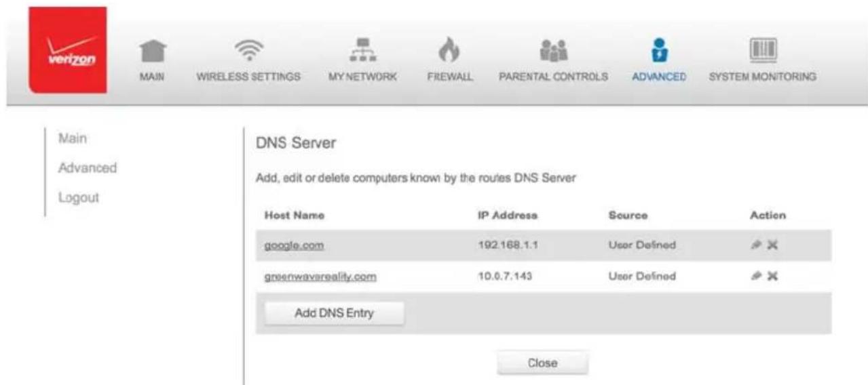Image resolution: width=868 pixels, height=385 pixels.
Task: Open the ADVANCED tab label
Action: [658, 77]
